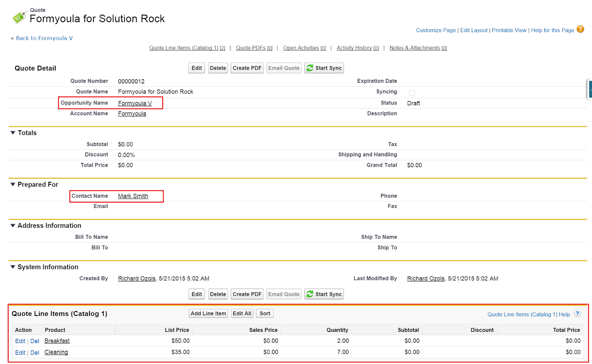Click the bottom Email Quote button
Screen dimensions: 592x364
(284, 294)
